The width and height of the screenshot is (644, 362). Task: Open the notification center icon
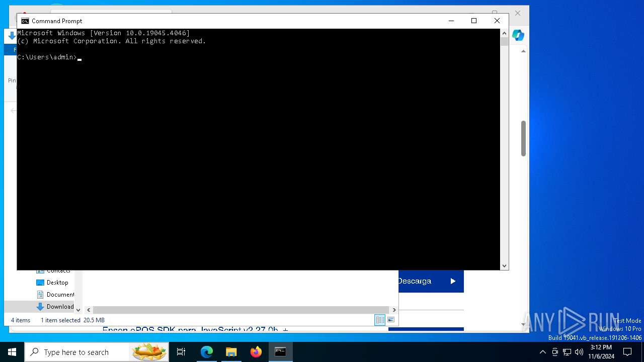[627, 352]
